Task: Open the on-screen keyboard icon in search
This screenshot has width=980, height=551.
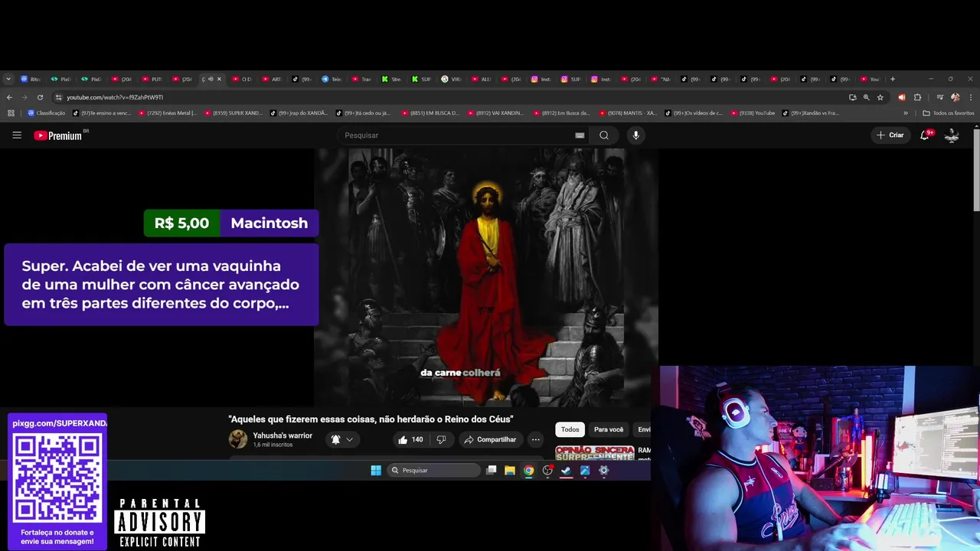Action: pyautogui.click(x=580, y=135)
